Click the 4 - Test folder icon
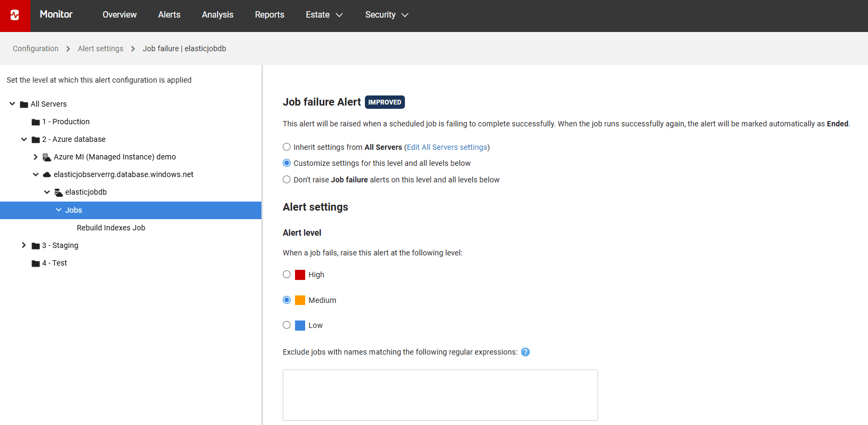The height and width of the screenshot is (425, 868). pyautogui.click(x=36, y=263)
